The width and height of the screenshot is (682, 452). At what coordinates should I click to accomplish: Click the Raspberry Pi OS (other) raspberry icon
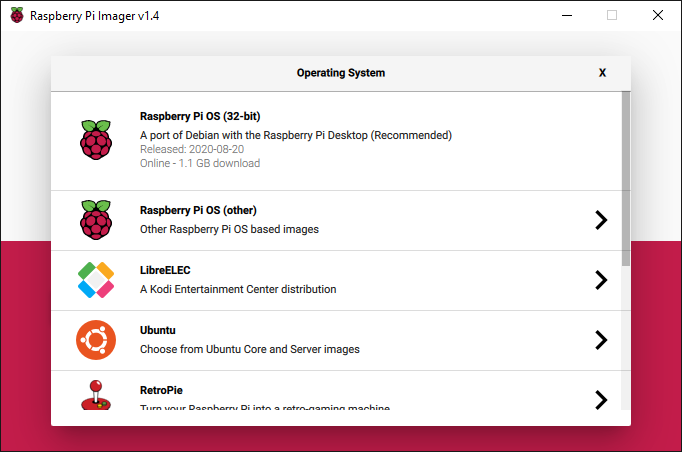click(x=96, y=220)
